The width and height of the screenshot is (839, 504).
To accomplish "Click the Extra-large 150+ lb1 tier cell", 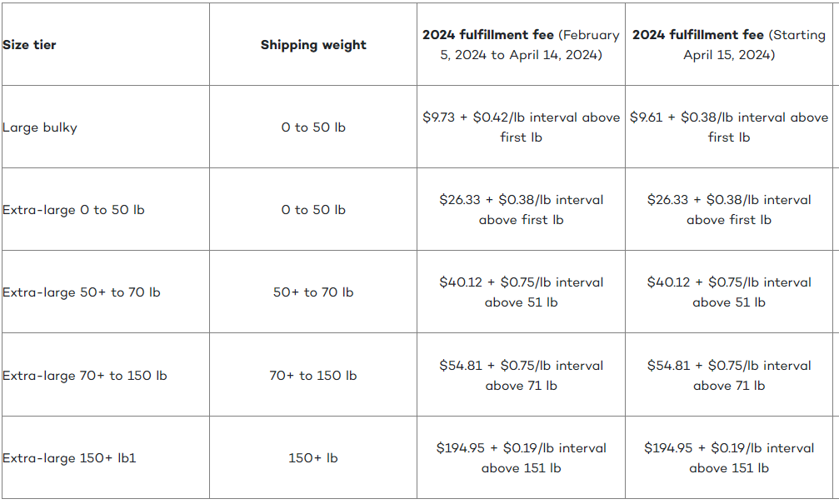I will [106, 457].
